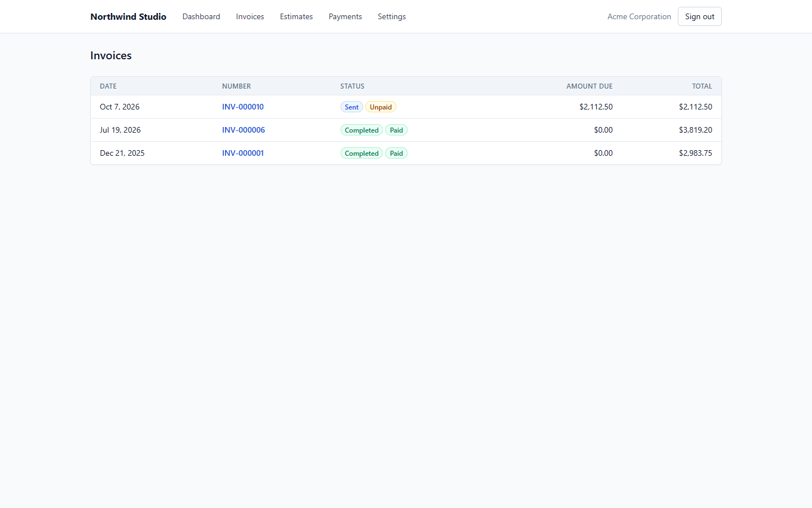Open the Payments navigation item

(345, 16)
